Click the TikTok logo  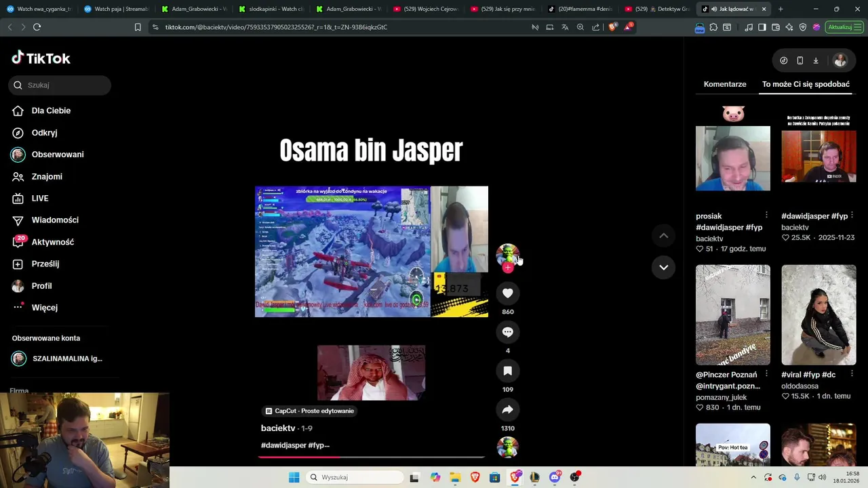pyautogui.click(x=41, y=58)
